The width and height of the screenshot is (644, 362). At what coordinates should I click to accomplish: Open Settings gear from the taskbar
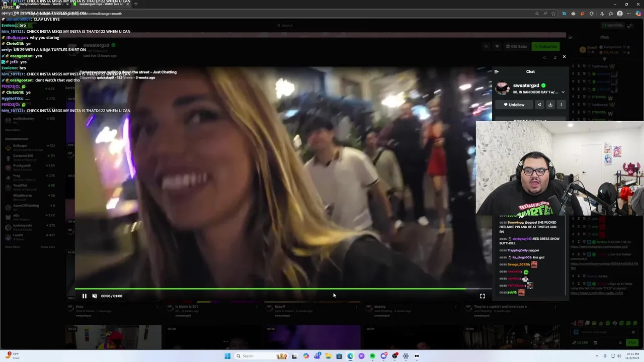click(x=406, y=356)
